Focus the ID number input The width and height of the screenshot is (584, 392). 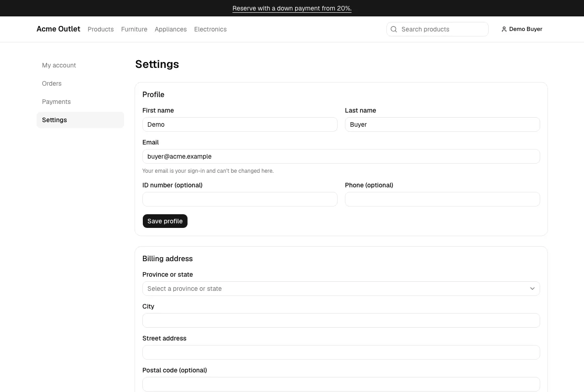(x=240, y=199)
